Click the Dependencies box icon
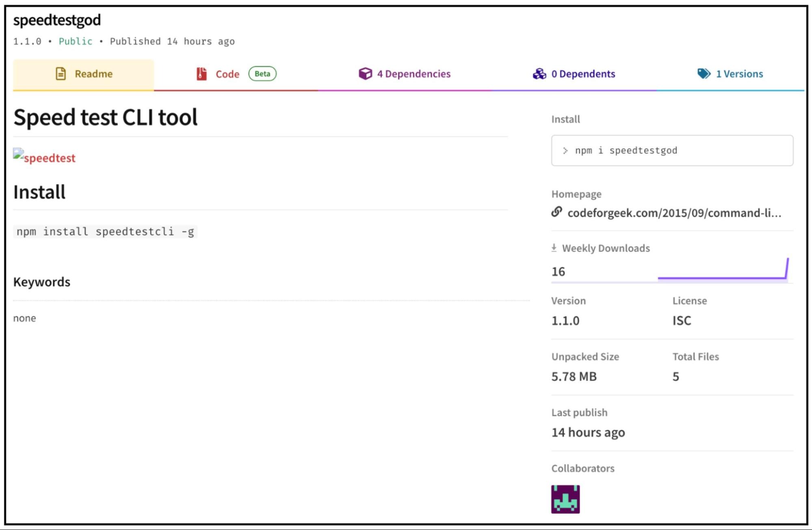The height and width of the screenshot is (530, 812). pos(365,74)
